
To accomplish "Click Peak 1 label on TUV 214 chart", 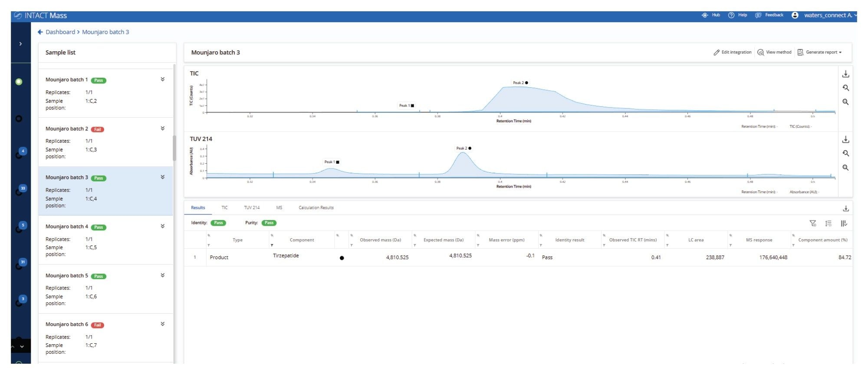I will [332, 162].
